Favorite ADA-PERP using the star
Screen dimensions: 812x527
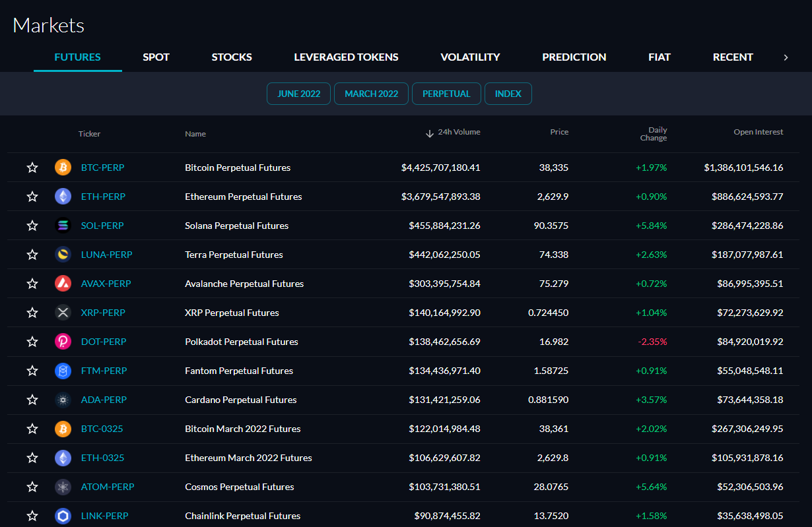[x=32, y=400]
